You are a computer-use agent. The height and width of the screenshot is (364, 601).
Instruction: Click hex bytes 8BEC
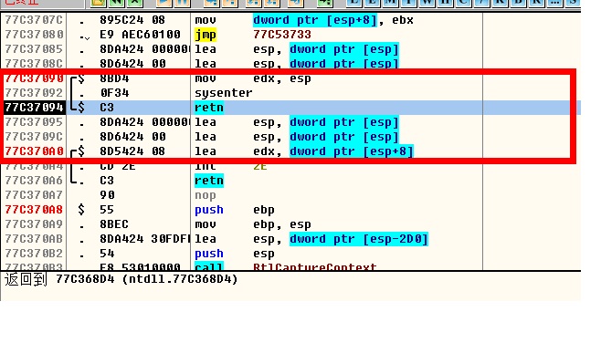tap(114, 224)
